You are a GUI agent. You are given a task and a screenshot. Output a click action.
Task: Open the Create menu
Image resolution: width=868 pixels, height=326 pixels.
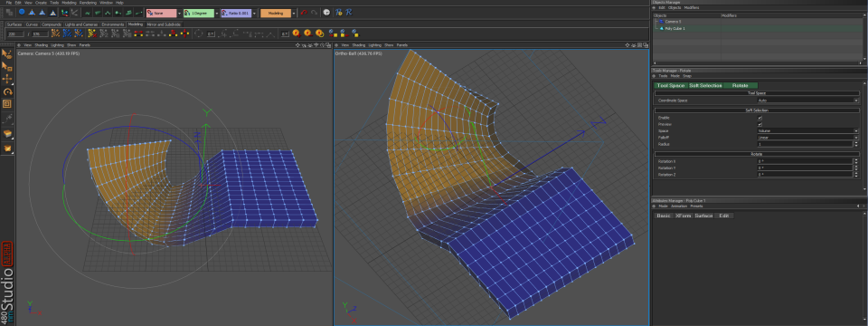pyautogui.click(x=41, y=3)
